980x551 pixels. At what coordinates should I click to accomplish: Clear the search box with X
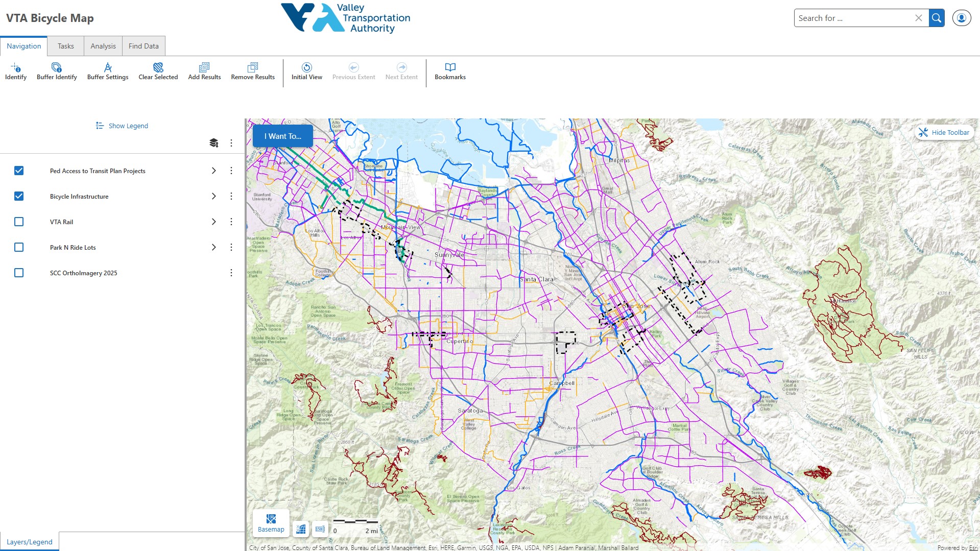pos(918,18)
